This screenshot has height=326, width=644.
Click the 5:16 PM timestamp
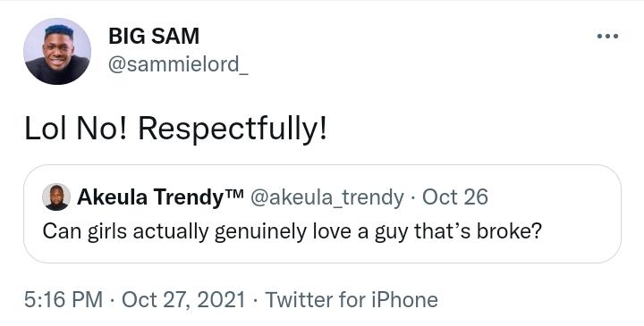click(x=64, y=300)
